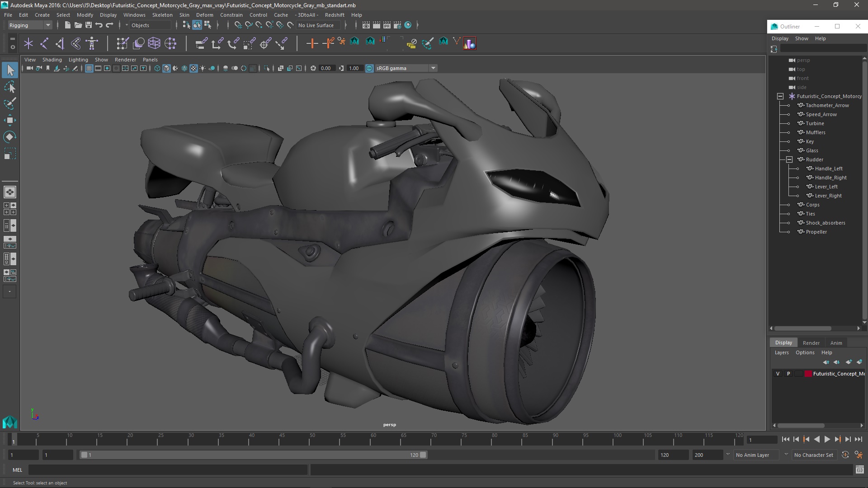
Task: Select the Move tool in toolbox
Action: (x=9, y=120)
